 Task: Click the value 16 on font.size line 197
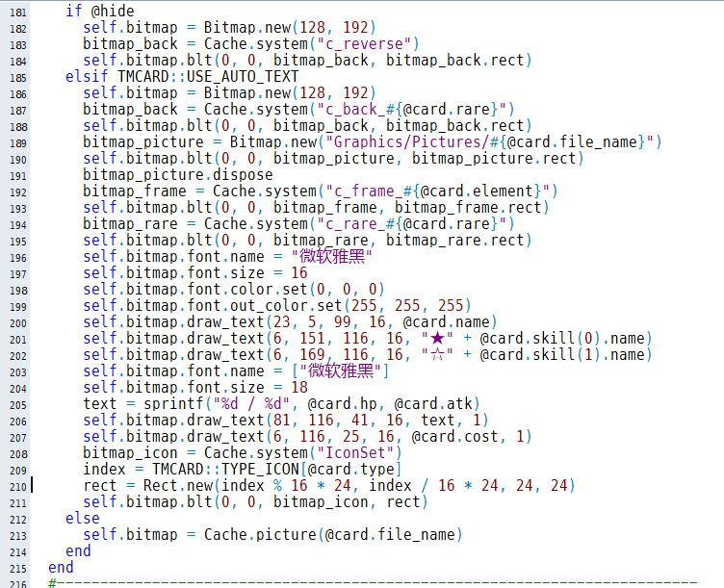299,272
